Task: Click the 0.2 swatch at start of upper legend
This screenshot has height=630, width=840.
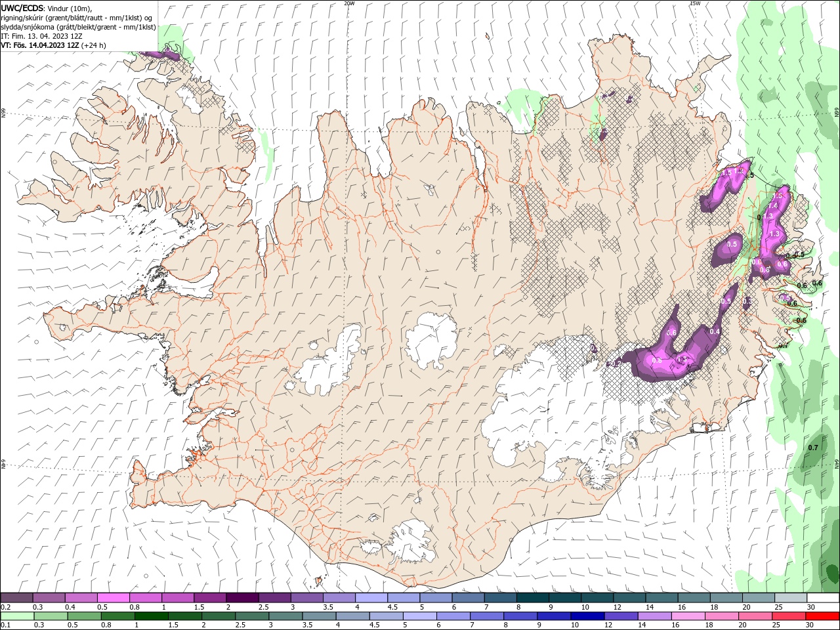Action: [16, 598]
